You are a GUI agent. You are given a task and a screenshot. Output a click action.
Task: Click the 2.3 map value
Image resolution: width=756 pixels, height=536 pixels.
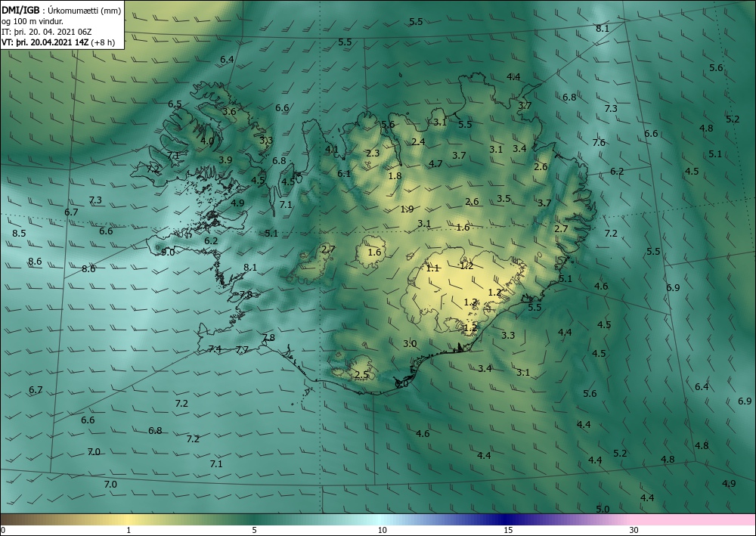373,153
